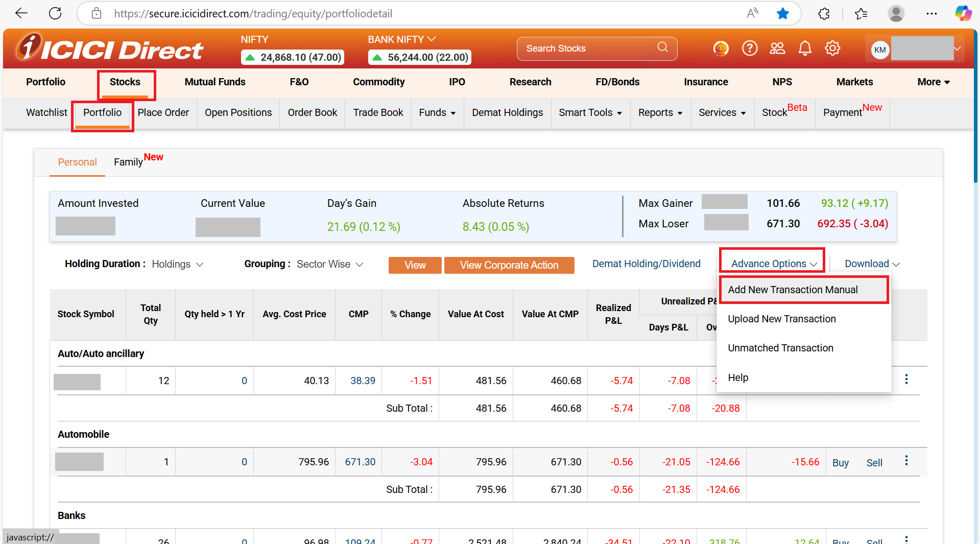
Task: Click the search magnifier icon
Action: click(662, 48)
